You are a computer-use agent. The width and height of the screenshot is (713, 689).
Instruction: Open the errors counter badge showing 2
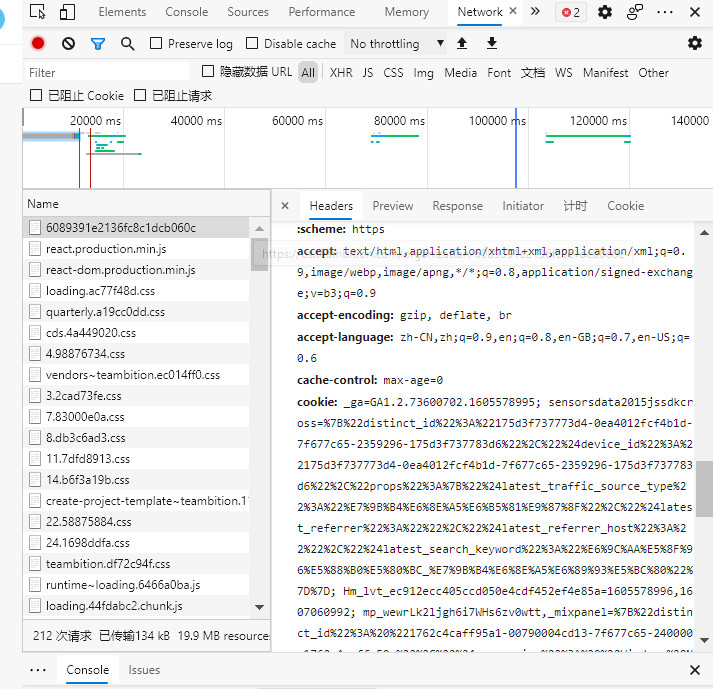[571, 12]
